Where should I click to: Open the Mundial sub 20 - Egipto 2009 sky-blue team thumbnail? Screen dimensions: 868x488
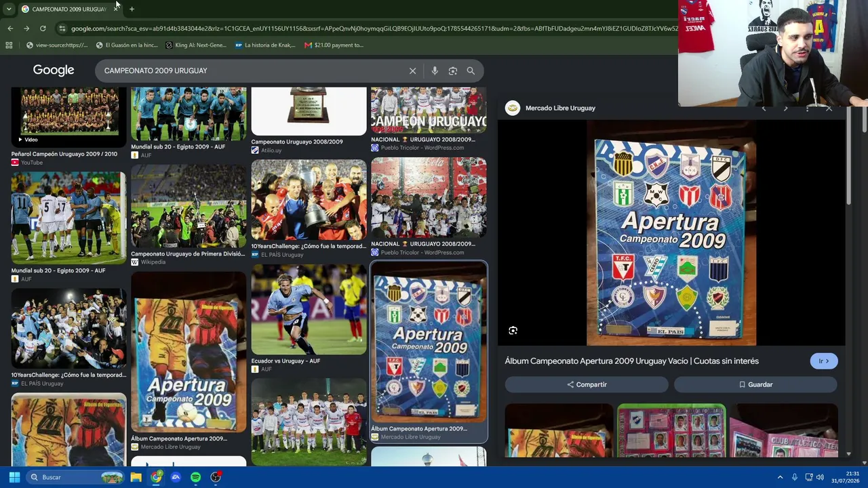pyautogui.click(x=189, y=113)
